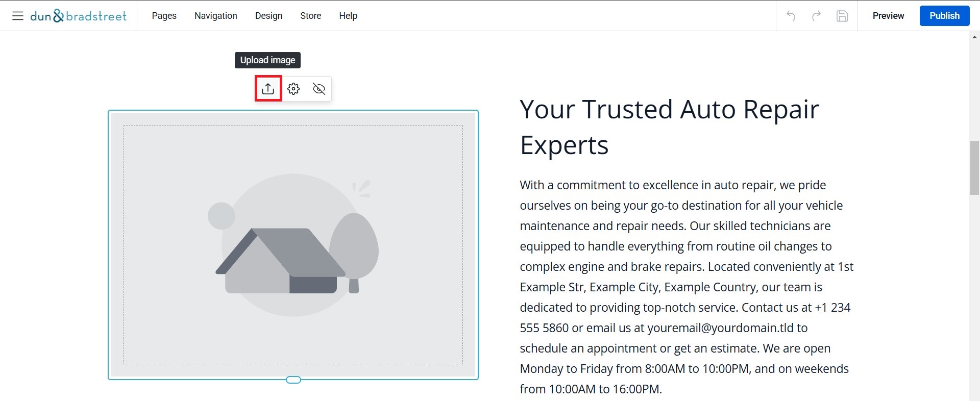Open the Design menu
Image resolution: width=980 pixels, height=401 pixels.
click(x=268, y=16)
